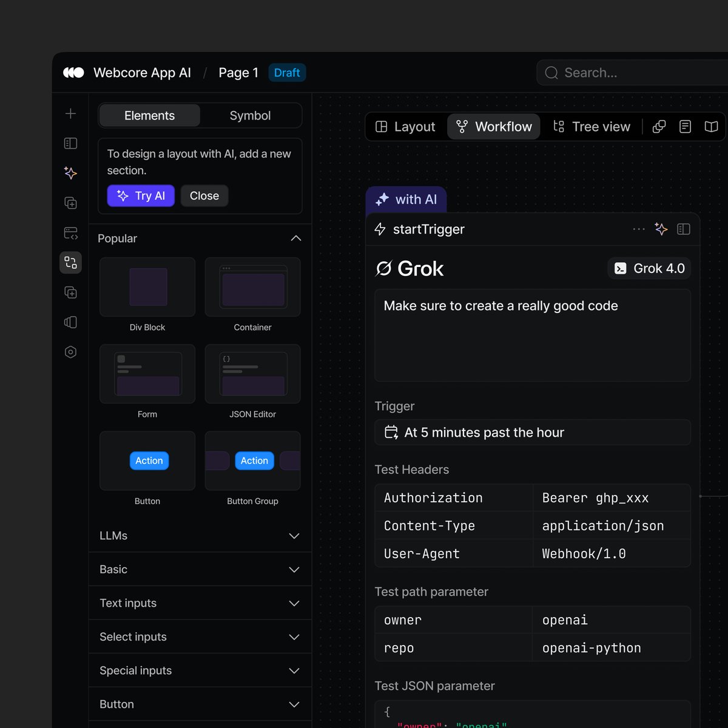Click the Draft status badge
Image resolution: width=728 pixels, height=728 pixels.
[287, 73]
